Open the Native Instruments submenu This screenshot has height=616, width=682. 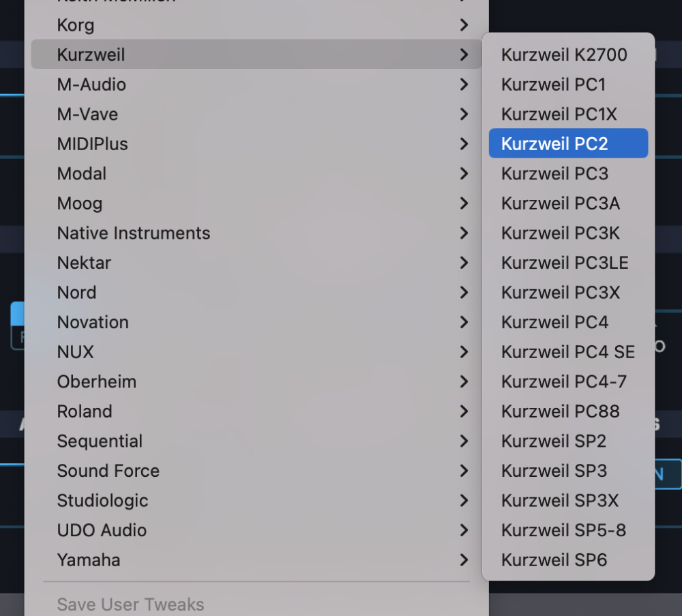click(x=134, y=233)
